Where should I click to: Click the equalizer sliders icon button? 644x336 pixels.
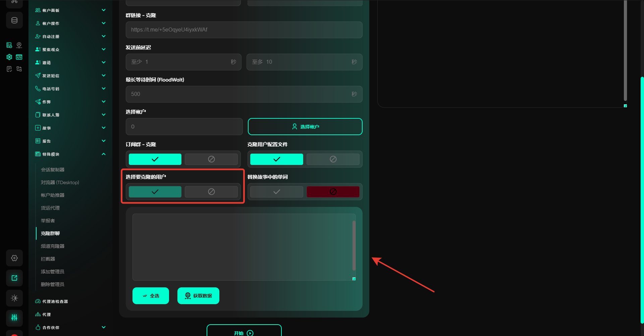14,318
